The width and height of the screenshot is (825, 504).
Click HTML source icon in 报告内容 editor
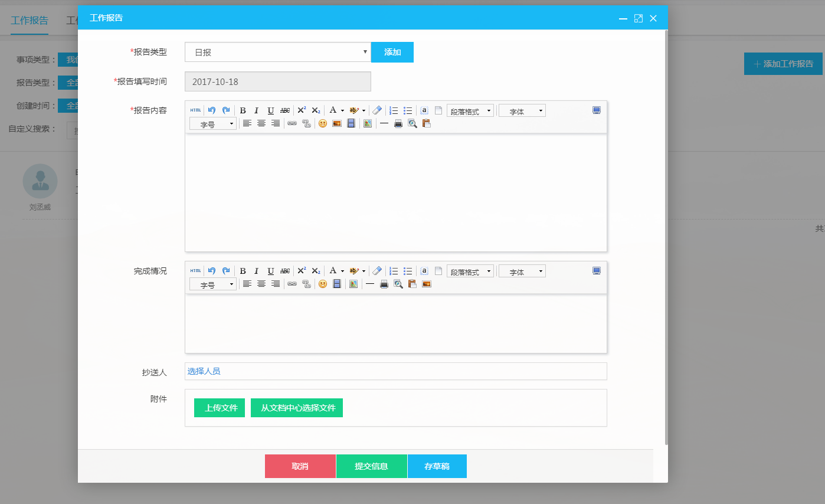click(195, 110)
